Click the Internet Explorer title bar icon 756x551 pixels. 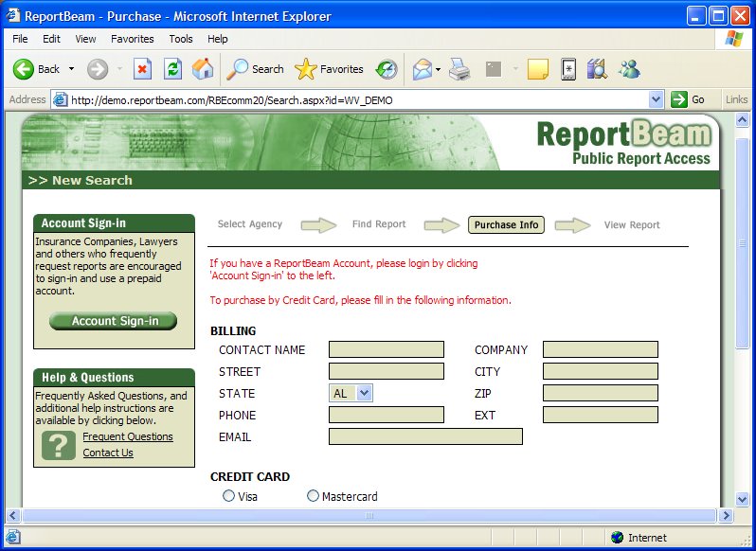(x=13, y=16)
